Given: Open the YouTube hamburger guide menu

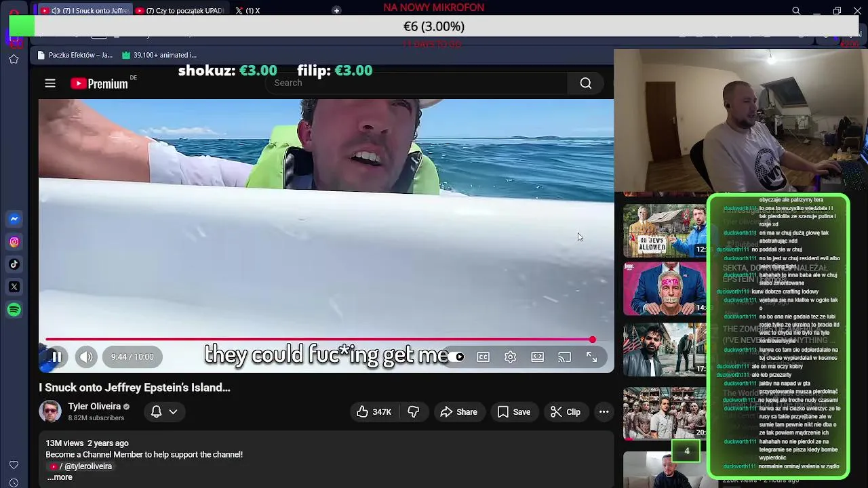Looking at the screenshot, I should coord(50,83).
